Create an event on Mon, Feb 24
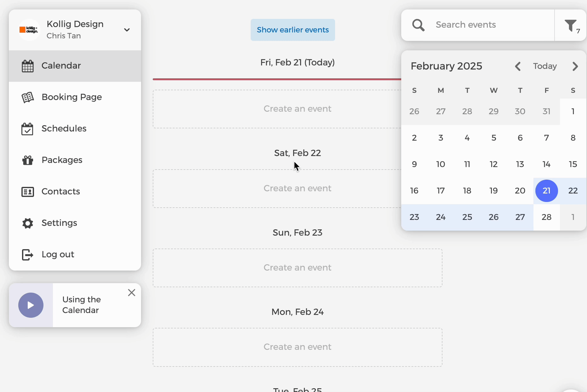Screen dimensions: 587x392 click(x=298, y=347)
